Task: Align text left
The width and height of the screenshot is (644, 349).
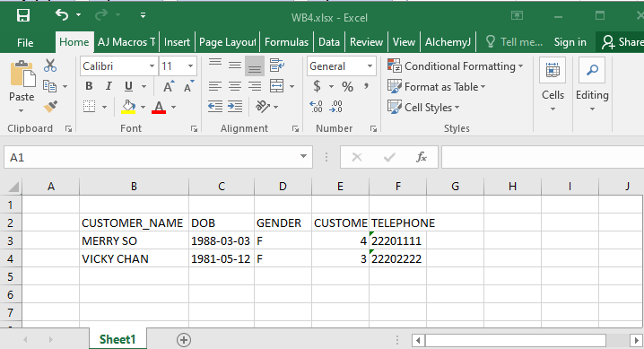Action: click(214, 87)
